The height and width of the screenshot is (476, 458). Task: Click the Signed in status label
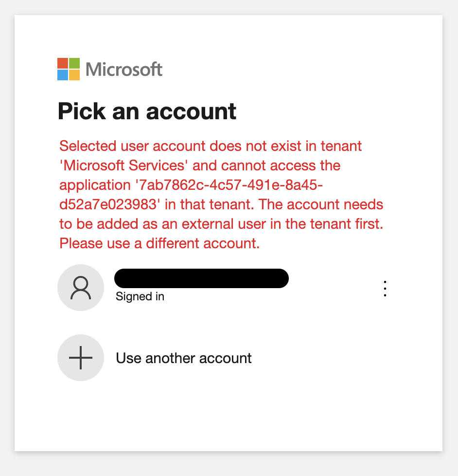140,296
